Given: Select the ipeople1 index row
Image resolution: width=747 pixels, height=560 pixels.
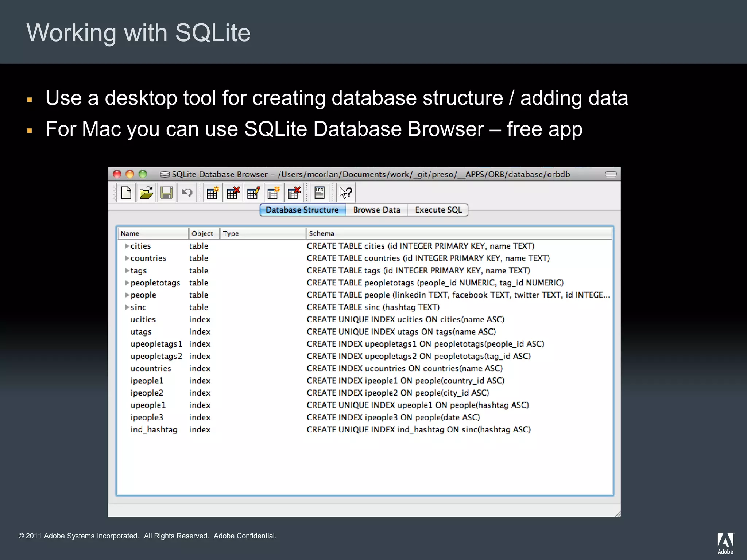Looking at the screenshot, I should pos(365,381).
